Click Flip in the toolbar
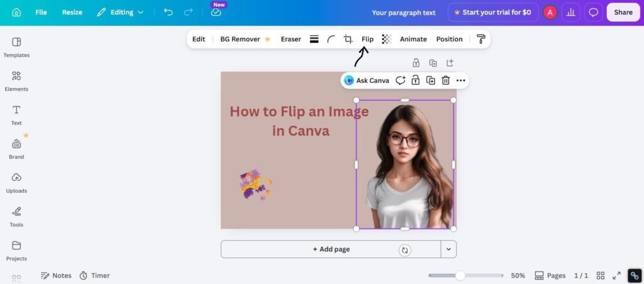The height and width of the screenshot is (284, 644). click(x=367, y=39)
